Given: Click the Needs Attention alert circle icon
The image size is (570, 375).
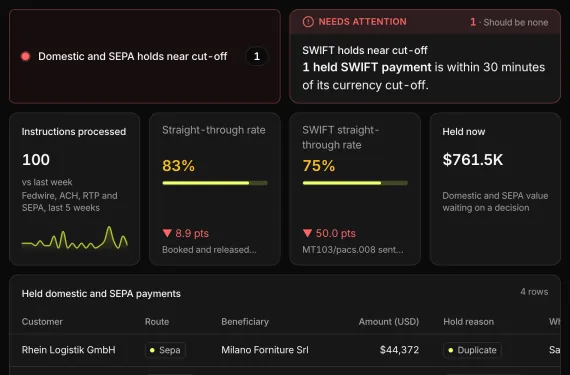Looking at the screenshot, I should coord(308,22).
